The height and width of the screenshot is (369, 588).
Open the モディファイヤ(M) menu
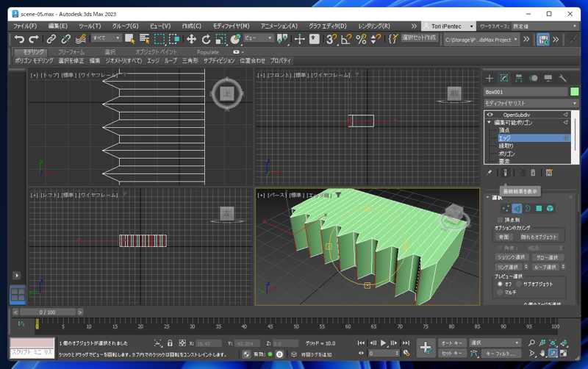click(231, 26)
